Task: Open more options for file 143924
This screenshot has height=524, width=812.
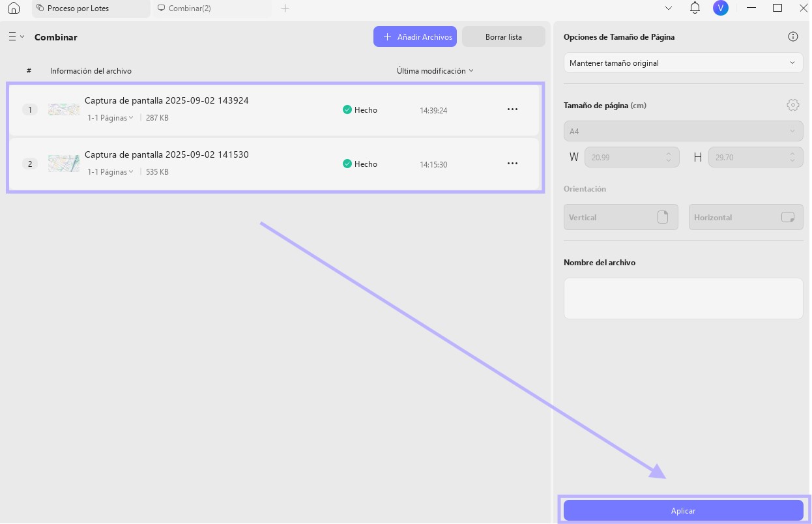Action: 512,109
